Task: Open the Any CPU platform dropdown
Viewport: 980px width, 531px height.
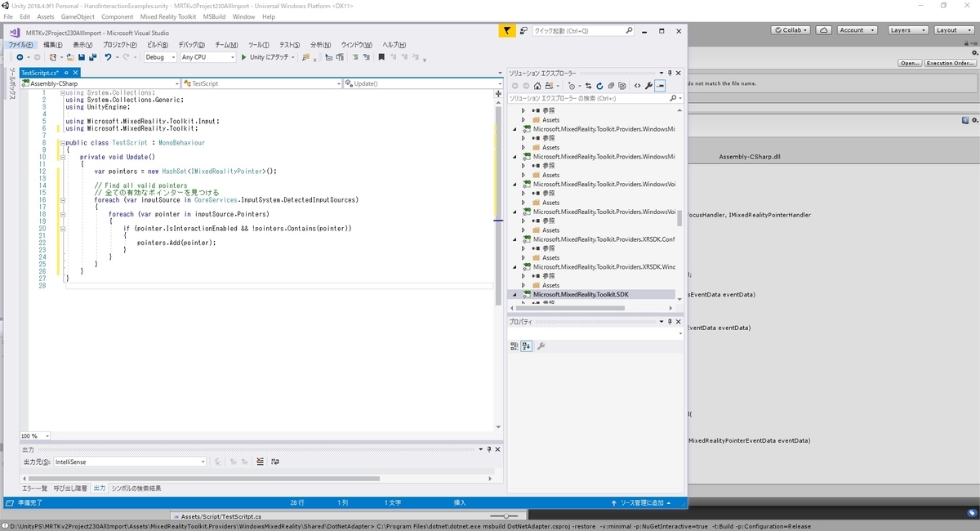Action: point(207,57)
